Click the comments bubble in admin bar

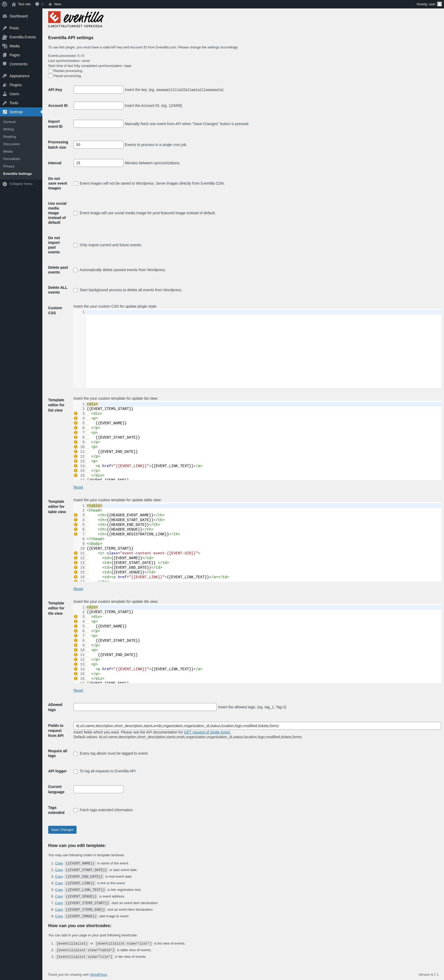(x=37, y=4)
